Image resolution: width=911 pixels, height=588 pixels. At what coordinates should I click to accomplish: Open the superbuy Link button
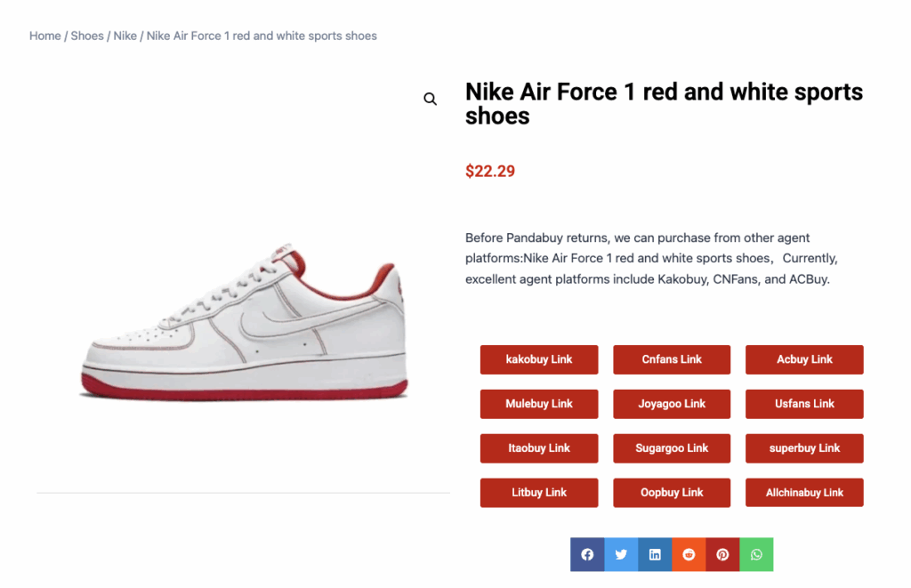pos(804,448)
